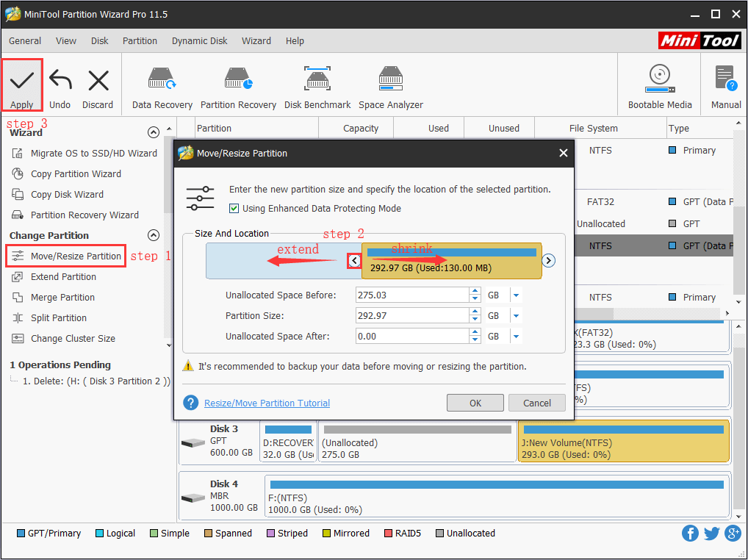
Task: Decrease Partition Size value
Action: pos(475,320)
